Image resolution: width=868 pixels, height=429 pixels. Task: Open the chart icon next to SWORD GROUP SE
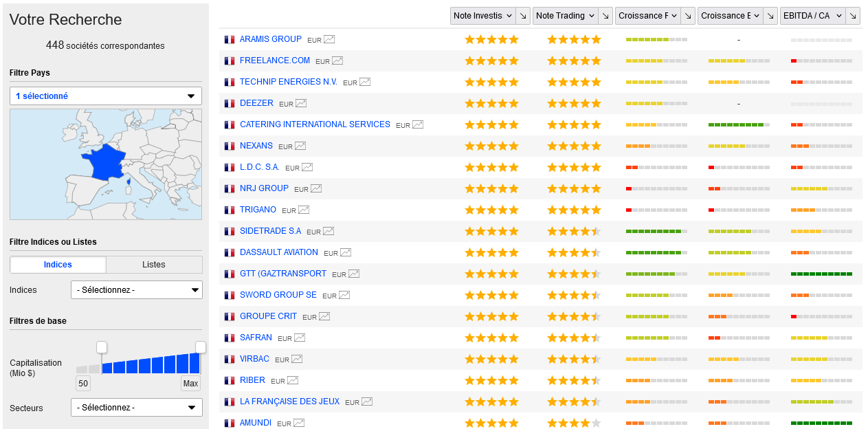pyautogui.click(x=344, y=296)
